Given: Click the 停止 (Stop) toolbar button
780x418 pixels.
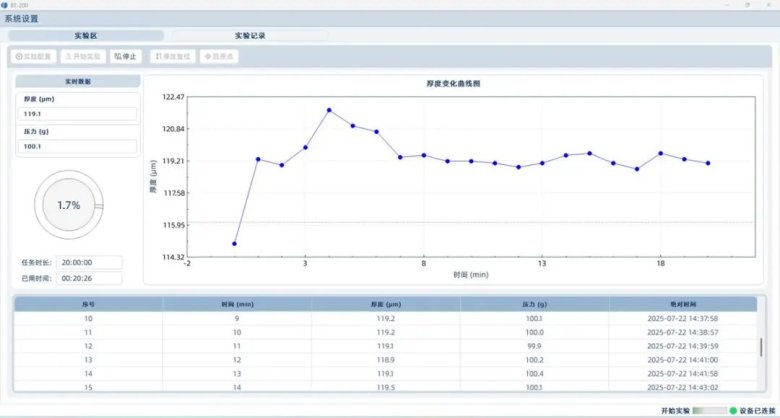Looking at the screenshot, I should click(126, 57).
